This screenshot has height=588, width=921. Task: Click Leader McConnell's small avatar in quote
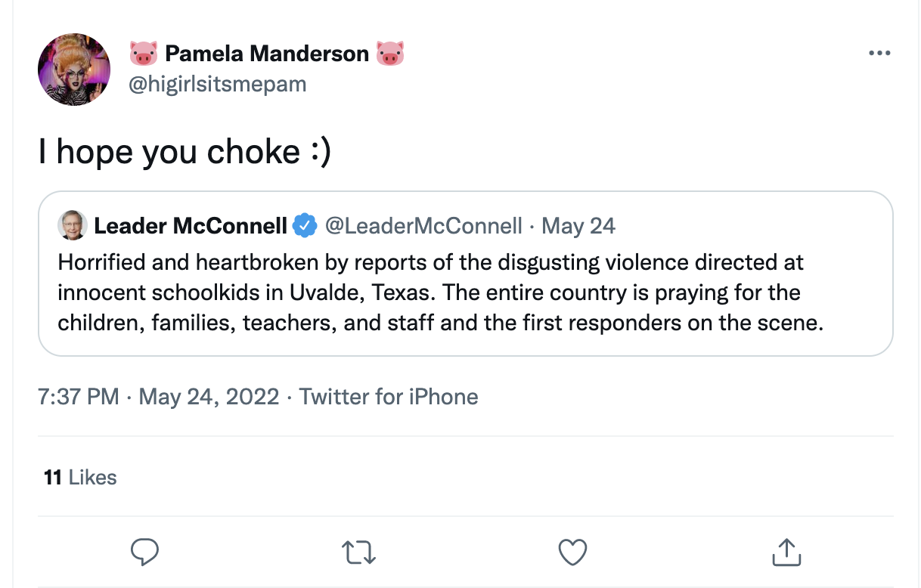[73, 225]
